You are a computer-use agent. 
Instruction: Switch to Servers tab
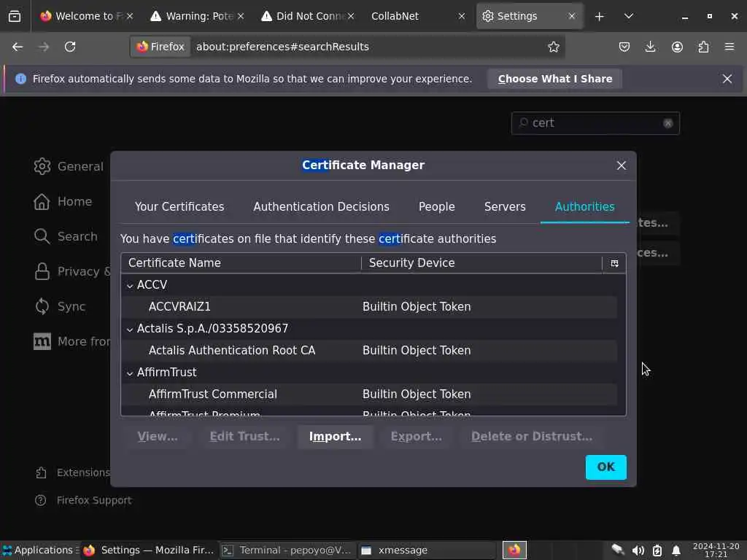pyautogui.click(x=505, y=206)
